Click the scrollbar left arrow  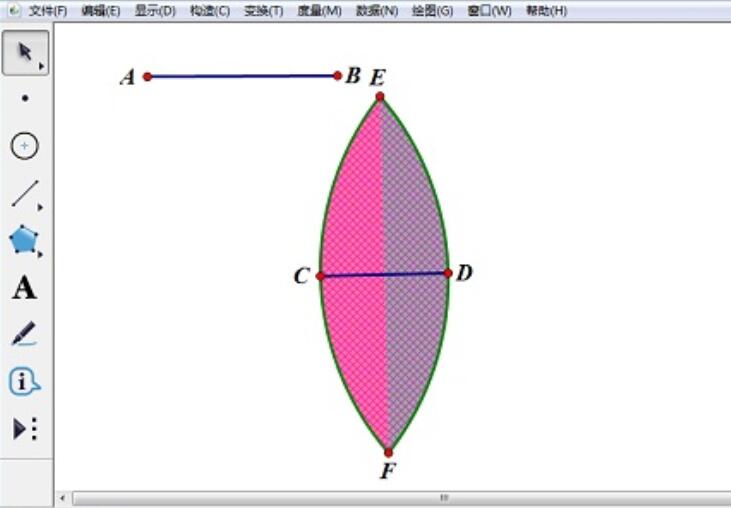click(x=62, y=498)
